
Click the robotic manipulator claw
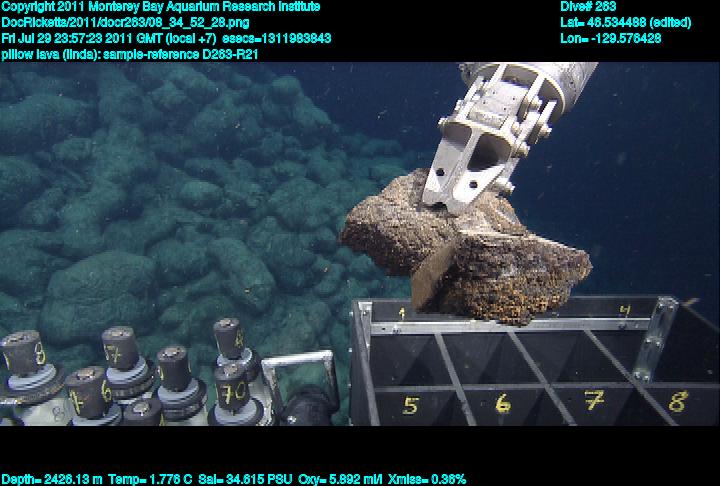pos(478,150)
